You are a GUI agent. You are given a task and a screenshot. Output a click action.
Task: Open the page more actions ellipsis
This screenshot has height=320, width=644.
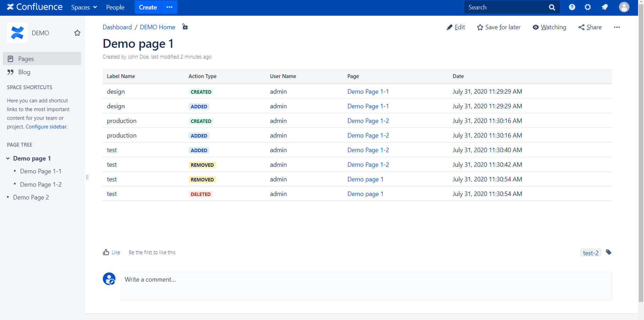point(617,27)
